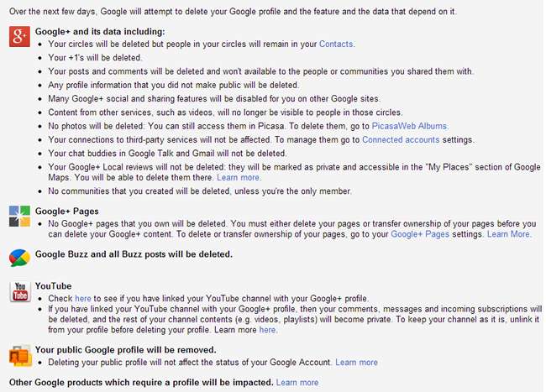
Task: Click Learn more about other impacted Google products
Action: point(297,383)
